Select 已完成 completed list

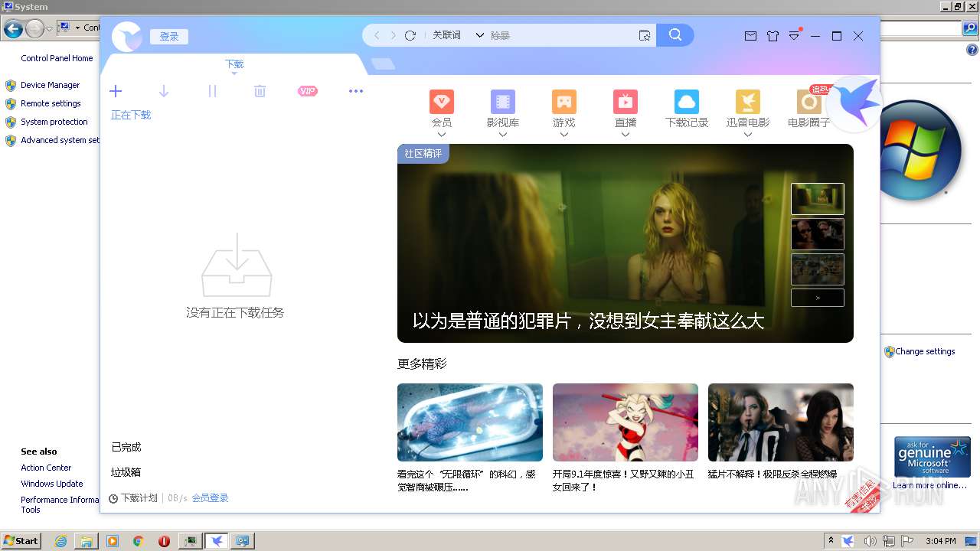click(126, 447)
